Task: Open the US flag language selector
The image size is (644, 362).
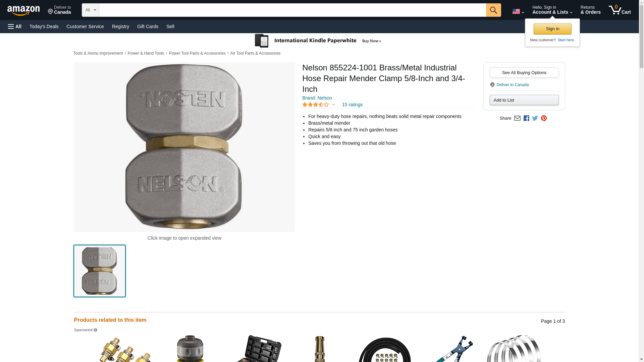Action: tap(518, 11)
